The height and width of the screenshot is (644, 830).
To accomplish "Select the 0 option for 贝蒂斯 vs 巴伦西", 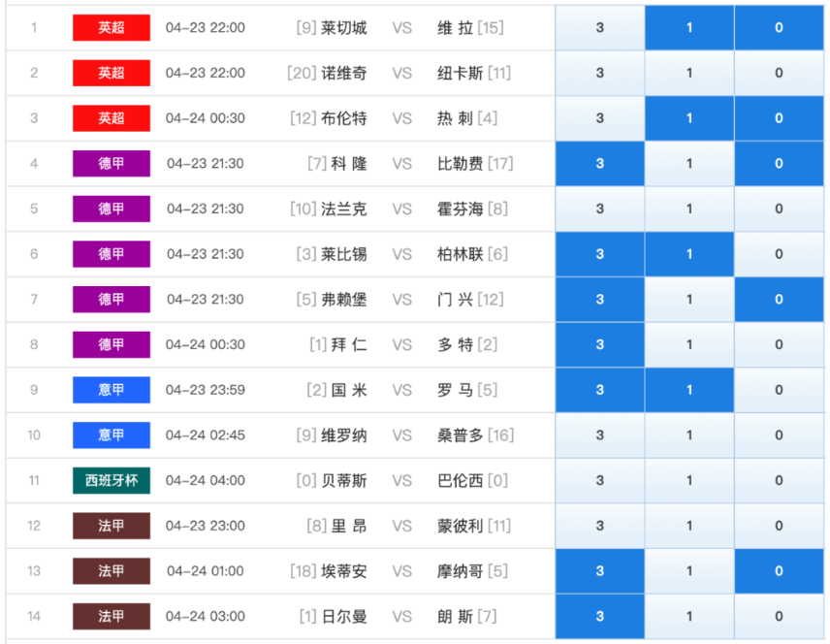I will [779, 480].
